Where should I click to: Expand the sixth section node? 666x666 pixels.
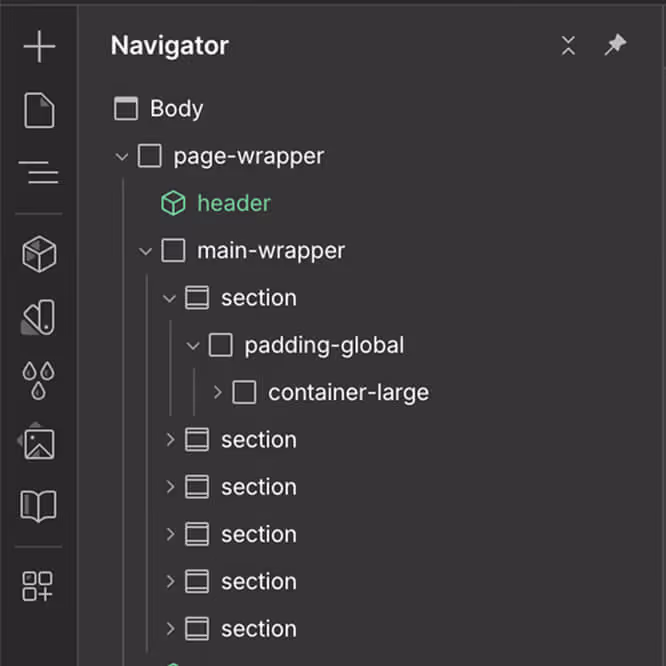(x=170, y=629)
